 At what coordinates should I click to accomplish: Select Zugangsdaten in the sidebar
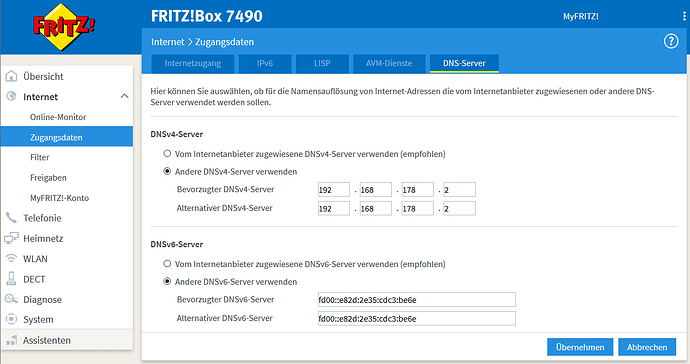click(67, 137)
